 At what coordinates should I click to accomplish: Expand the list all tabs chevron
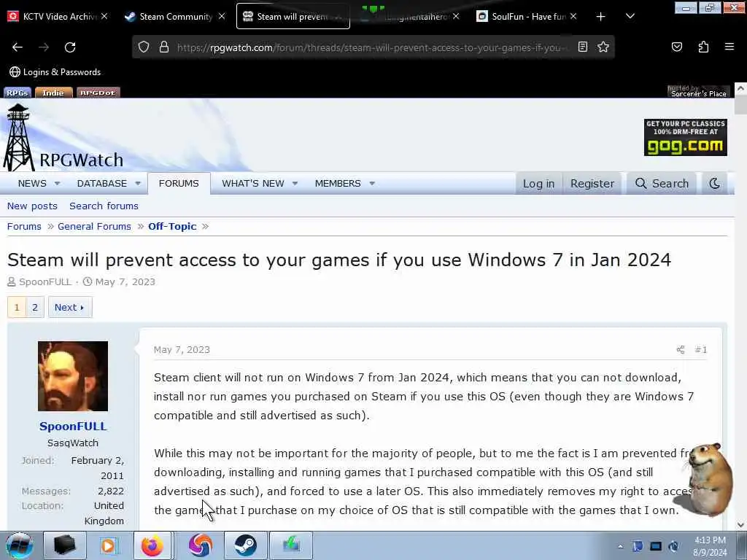[630, 16]
